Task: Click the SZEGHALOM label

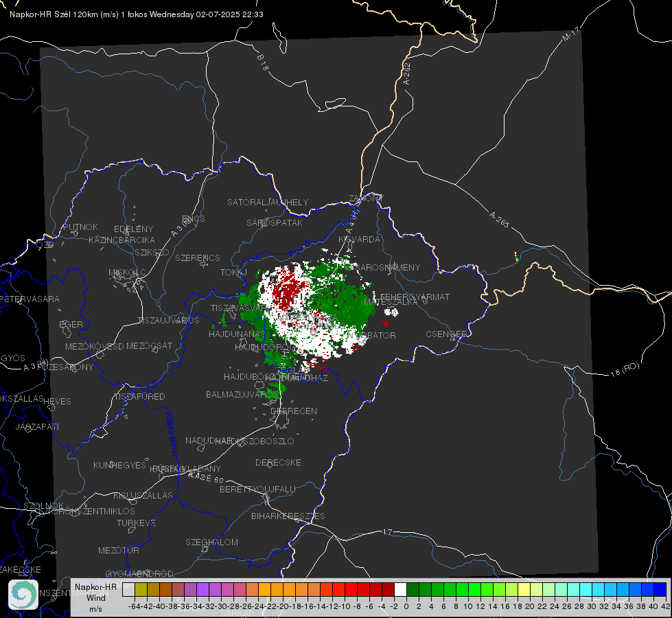Action: 211,542
